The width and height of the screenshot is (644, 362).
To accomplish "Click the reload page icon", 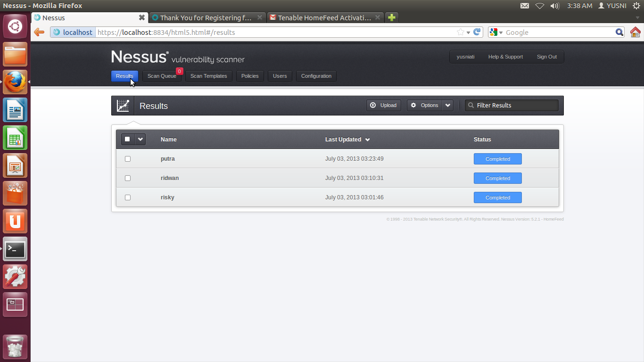I will click(x=477, y=32).
